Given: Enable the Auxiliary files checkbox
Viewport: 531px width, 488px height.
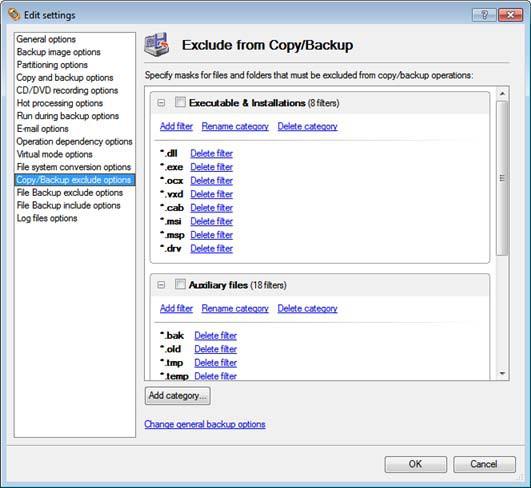Looking at the screenshot, I should point(180,284).
